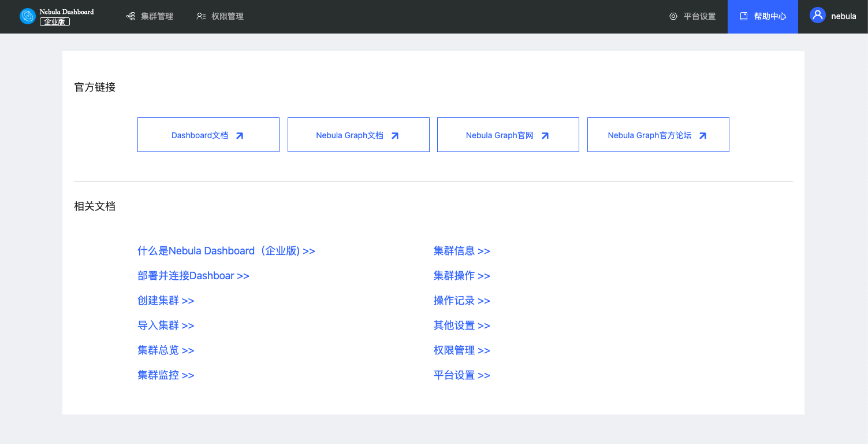This screenshot has height=444, width=868.
Task: Click the arrow icon beside Nebula Graph官方论坛
Action: coord(703,135)
